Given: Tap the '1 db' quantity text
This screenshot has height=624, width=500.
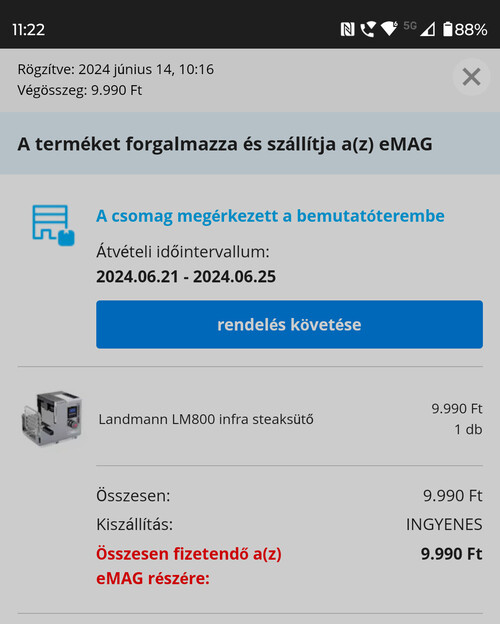Looking at the screenshot, I should (468, 429).
